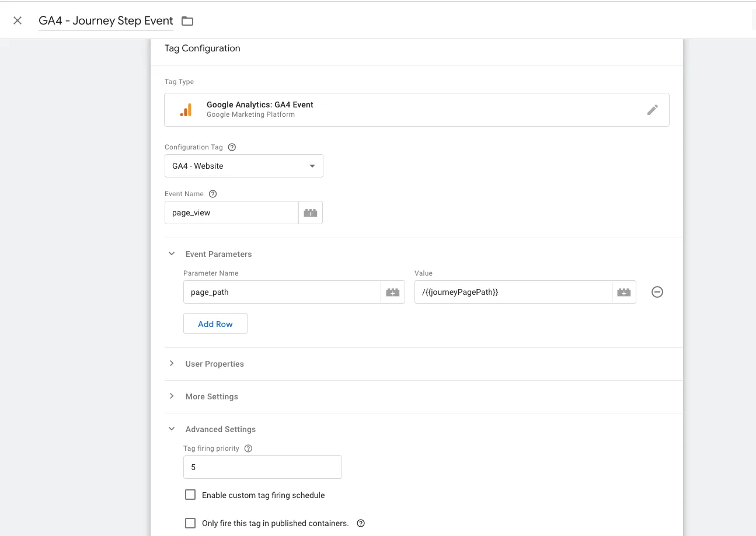
Task: Open help for Tag firing priority
Action: click(248, 448)
